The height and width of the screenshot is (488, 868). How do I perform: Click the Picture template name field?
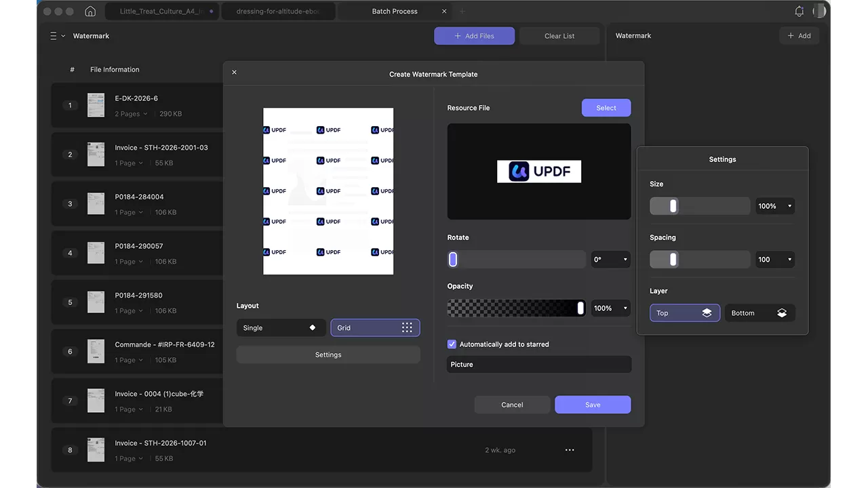pyautogui.click(x=539, y=365)
